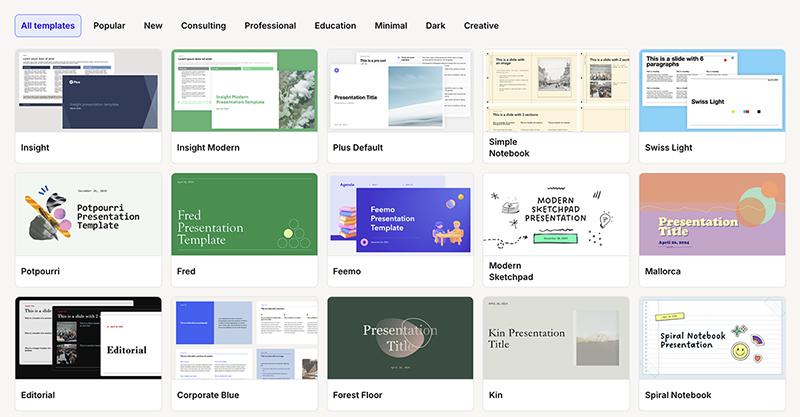The height and width of the screenshot is (417, 800).
Task: Click the Editorial card caption
Action: (38, 395)
